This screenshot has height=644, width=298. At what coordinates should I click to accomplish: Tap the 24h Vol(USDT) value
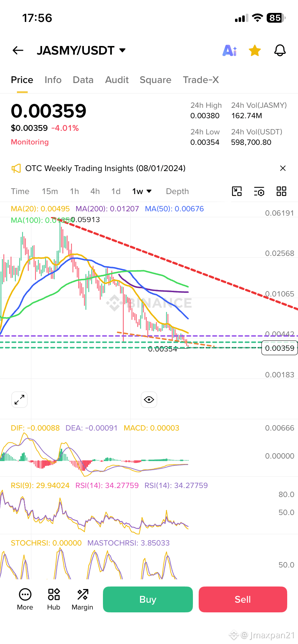tap(251, 142)
